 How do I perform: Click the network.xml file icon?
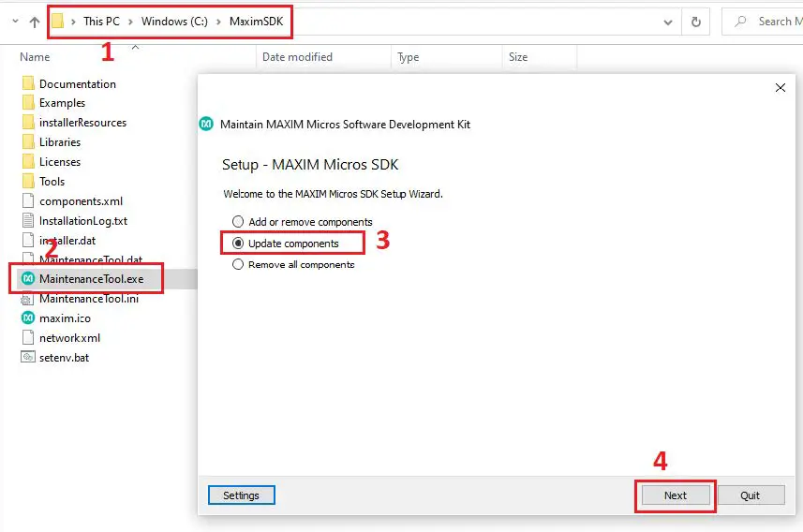pos(28,338)
